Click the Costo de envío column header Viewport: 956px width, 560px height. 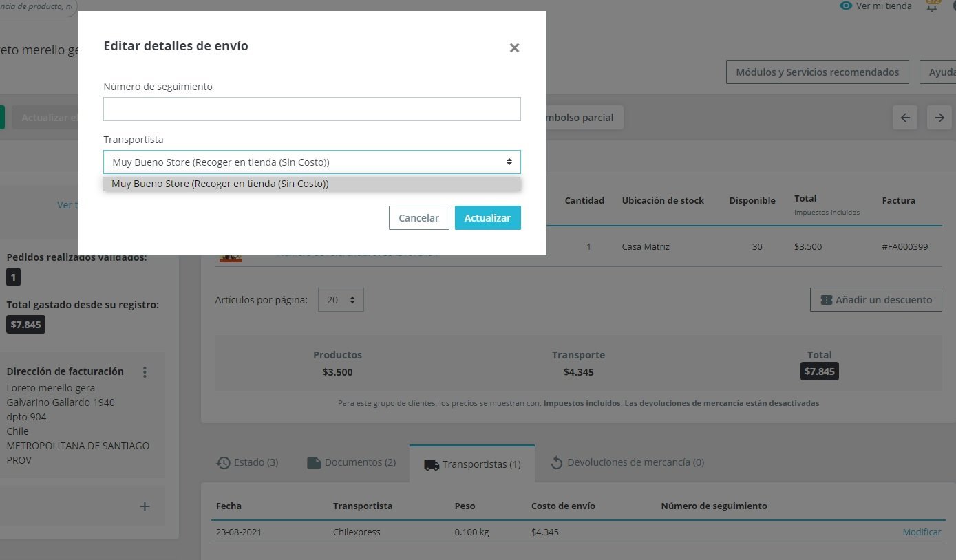tap(563, 506)
